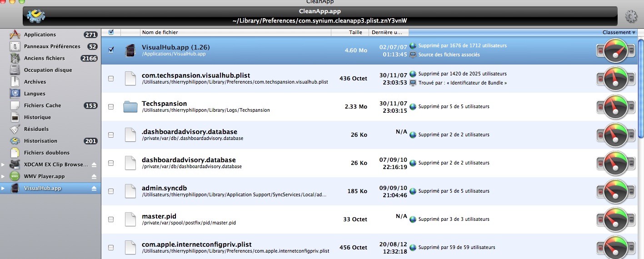The image size is (644, 259).
Task: Open Anciens fichiers trash icon
Action: 15,58
